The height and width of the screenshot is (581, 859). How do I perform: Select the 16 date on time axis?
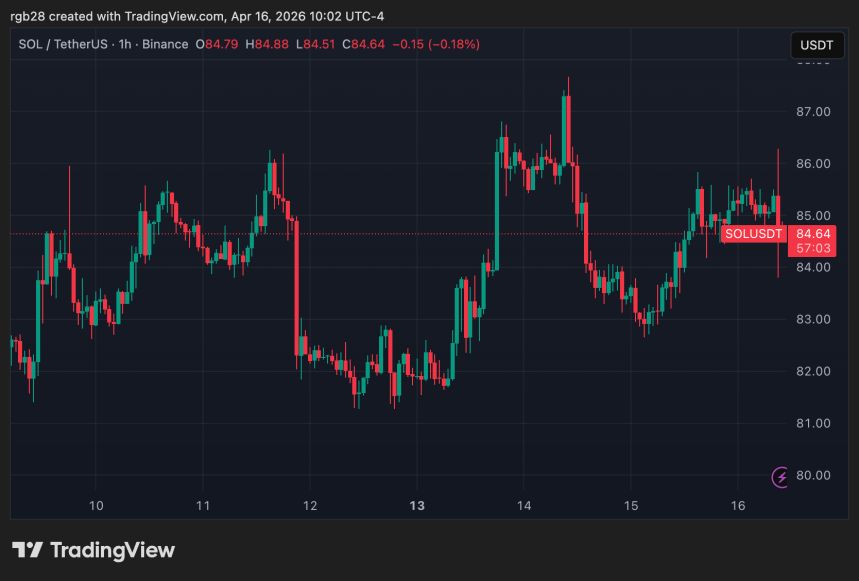(737, 506)
